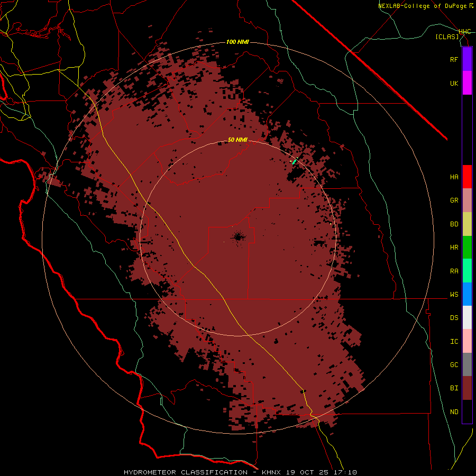Click the KHNX station identifier

tap(272, 472)
